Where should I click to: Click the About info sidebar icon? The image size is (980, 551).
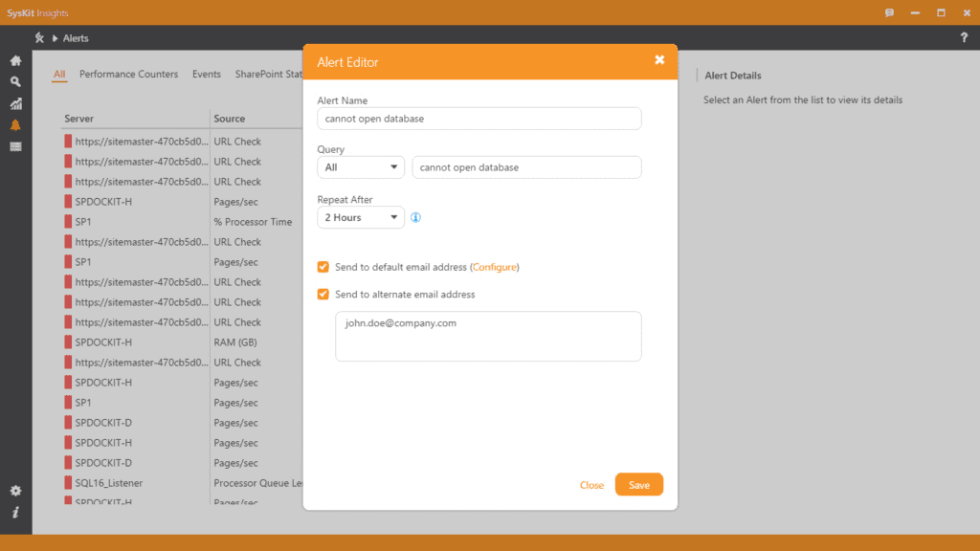tap(15, 513)
